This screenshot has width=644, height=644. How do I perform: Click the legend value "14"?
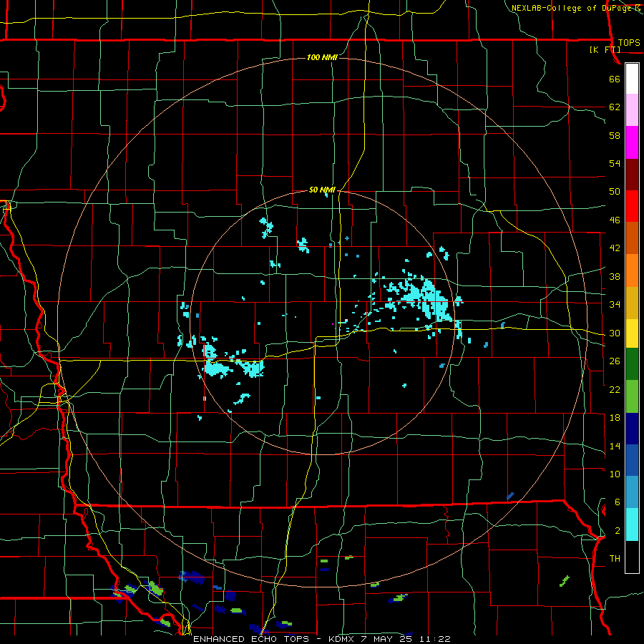pos(615,446)
